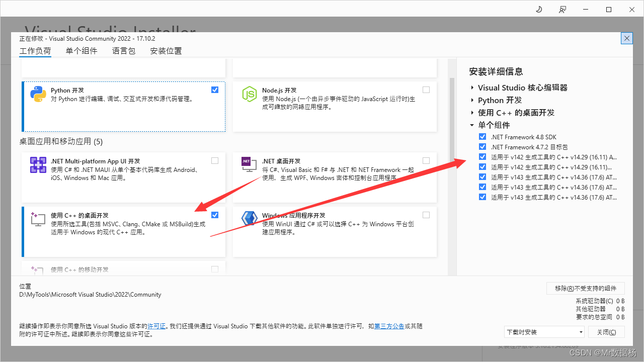The width and height of the screenshot is (644, 362).
Task: Click the 安装详细信息 heading
Action: pyautogui.click(x=496, y=71)
